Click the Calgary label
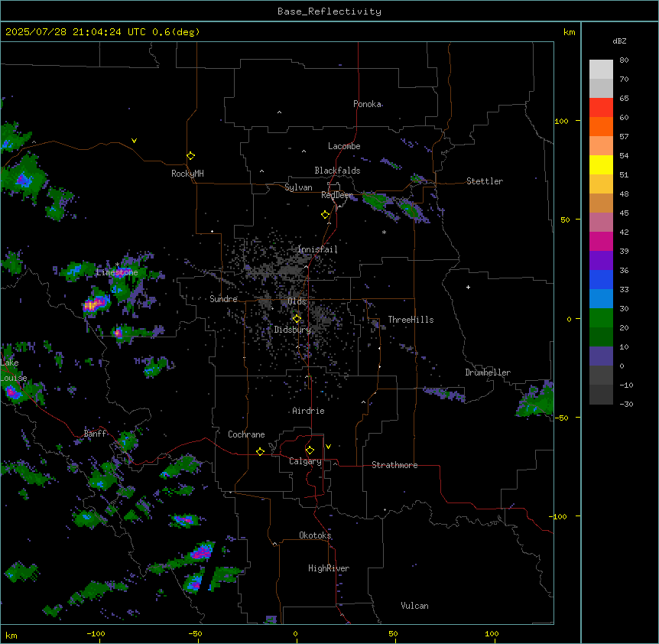 [306, 461]
